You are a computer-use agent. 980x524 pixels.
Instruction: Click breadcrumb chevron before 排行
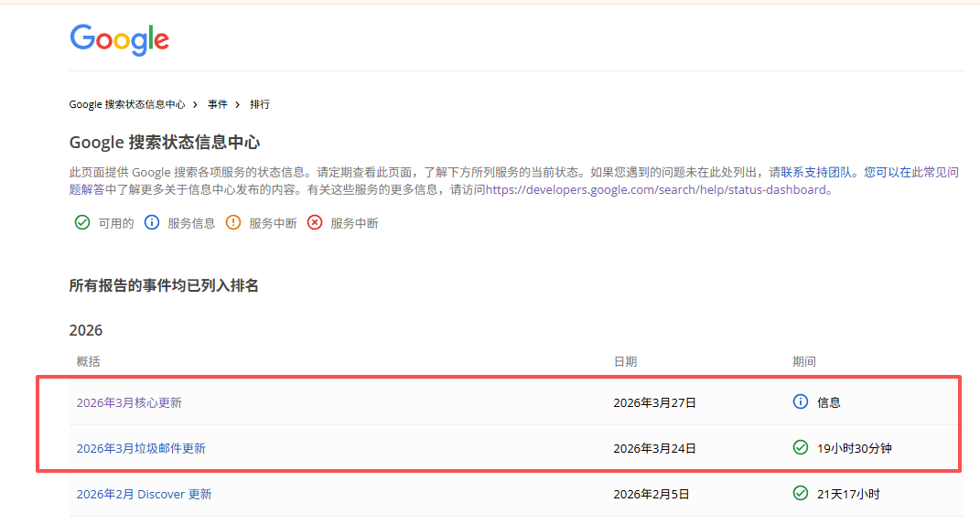238,104
